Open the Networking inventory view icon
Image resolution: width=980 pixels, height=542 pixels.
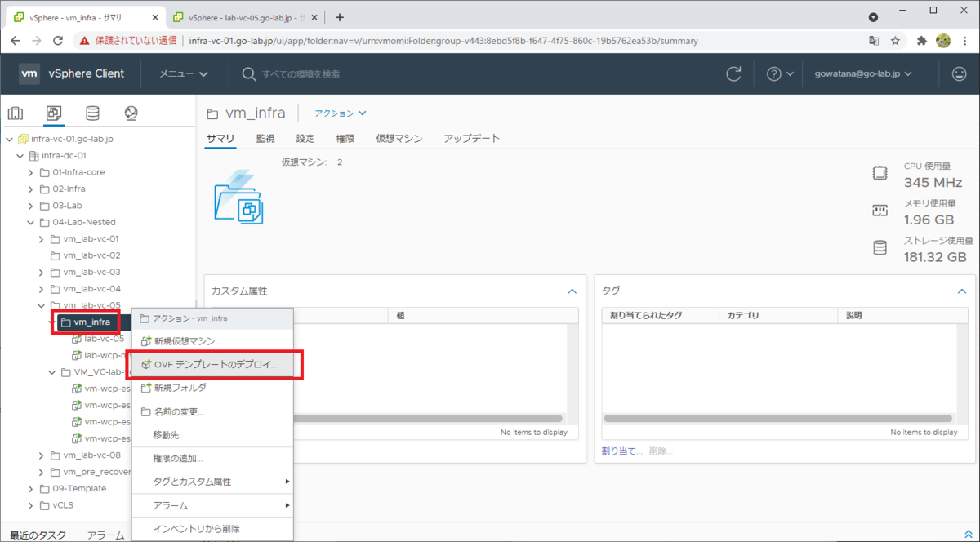(131, 113)
